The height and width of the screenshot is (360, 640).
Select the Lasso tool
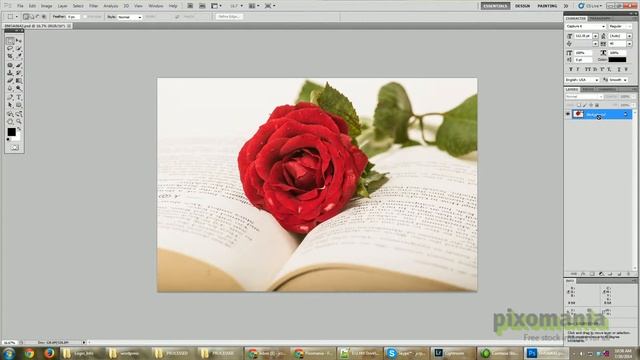10,48
